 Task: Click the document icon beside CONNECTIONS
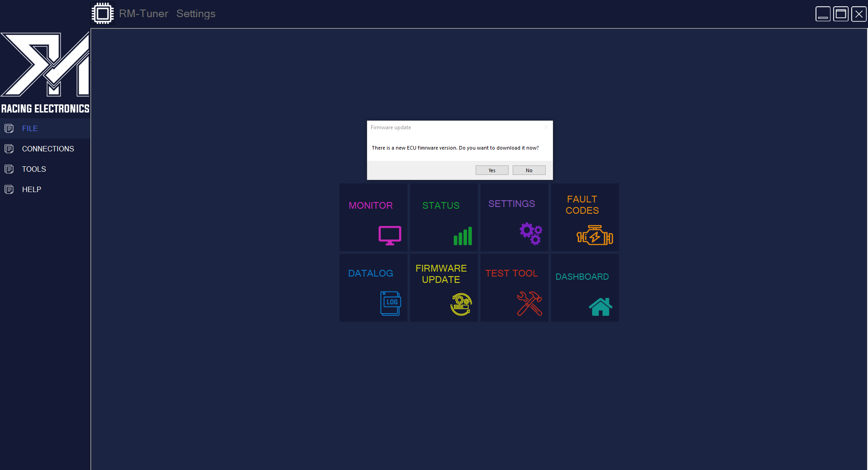tap(9, 149)
